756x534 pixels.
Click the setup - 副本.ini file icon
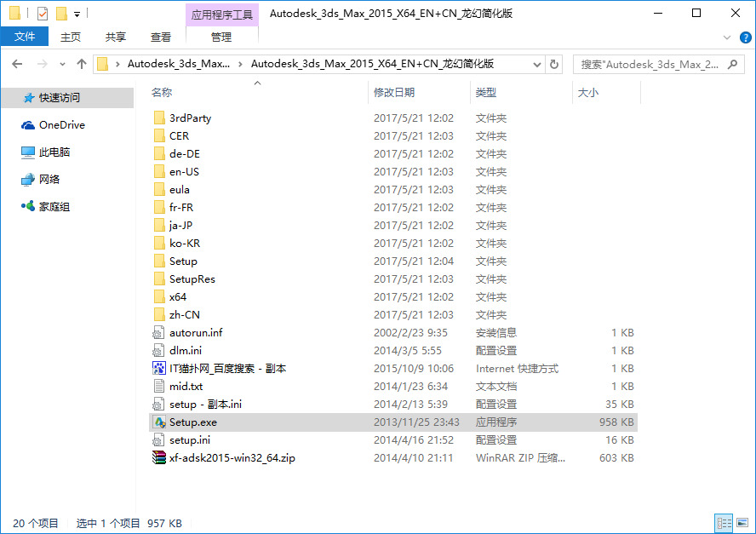(x=158, y=405)
